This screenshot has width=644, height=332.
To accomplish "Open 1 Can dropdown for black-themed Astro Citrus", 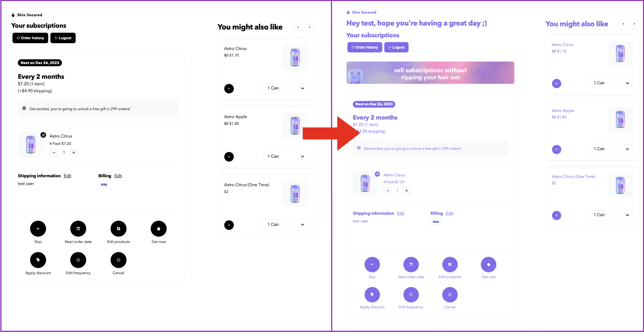I will click(x=285, y=88).
